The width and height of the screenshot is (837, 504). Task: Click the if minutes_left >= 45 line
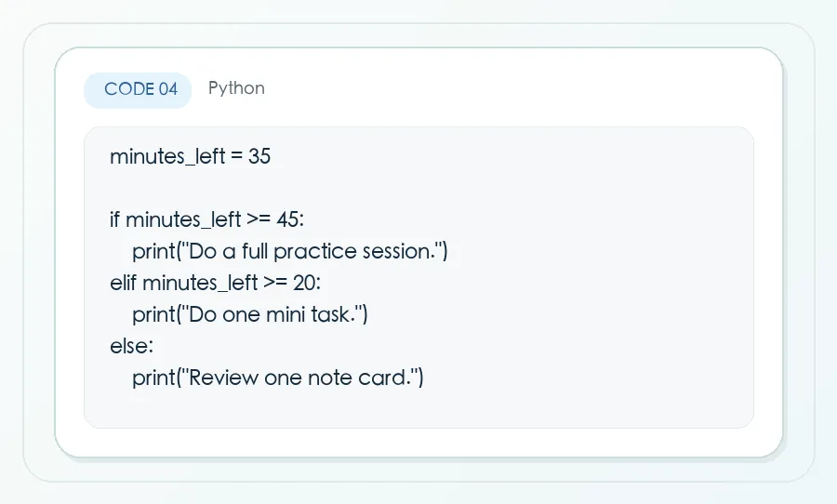(207, 219)
